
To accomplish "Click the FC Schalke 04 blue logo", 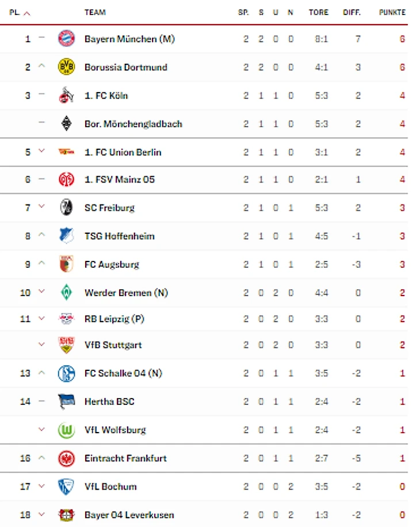I will pyautogui.click(x=66, y=373).
